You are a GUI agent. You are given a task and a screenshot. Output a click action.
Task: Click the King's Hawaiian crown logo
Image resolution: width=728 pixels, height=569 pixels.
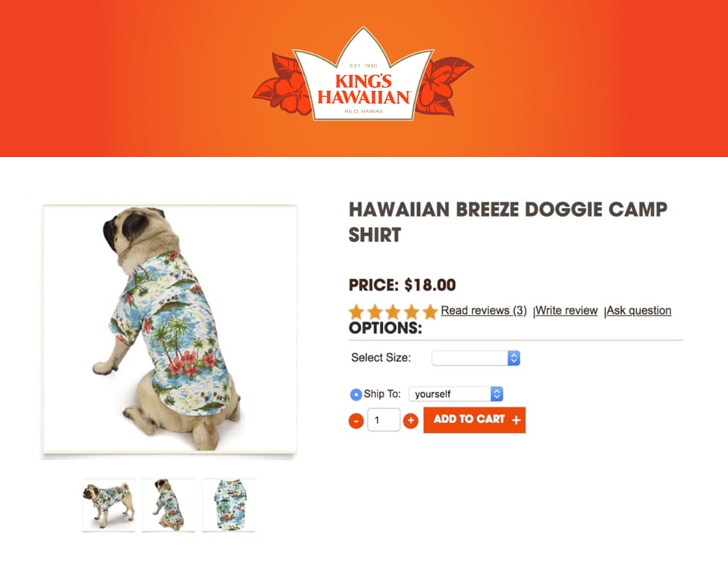coord(363,75)
